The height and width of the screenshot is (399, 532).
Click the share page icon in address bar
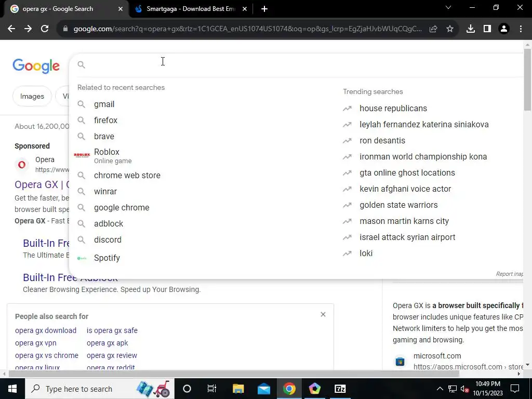tap(433, 29)
